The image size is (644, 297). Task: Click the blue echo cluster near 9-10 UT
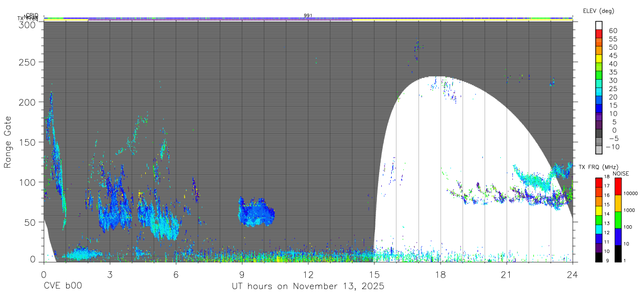pyautogui.click(x=256, y=212)
